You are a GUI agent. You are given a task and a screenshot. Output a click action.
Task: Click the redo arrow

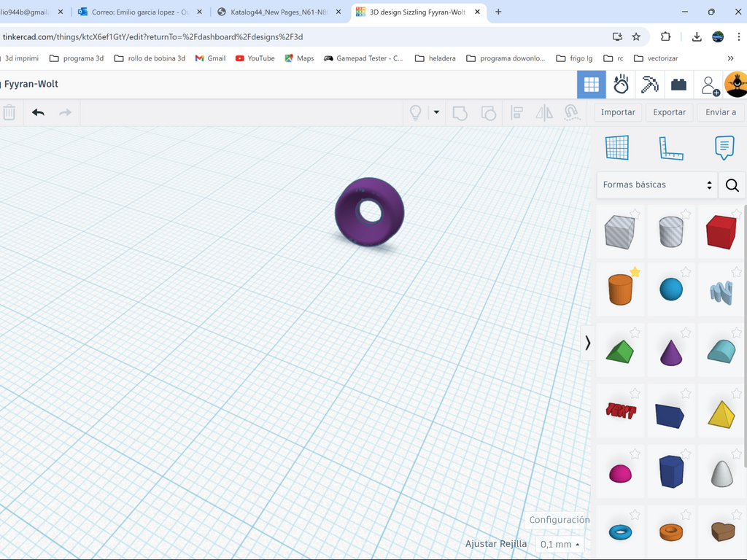pos(65,113)
